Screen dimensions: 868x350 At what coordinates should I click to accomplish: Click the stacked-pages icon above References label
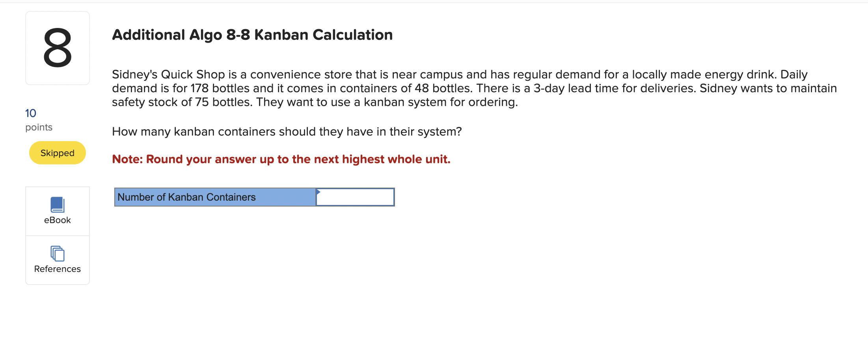pyautogui.click(x=57, y=254)
